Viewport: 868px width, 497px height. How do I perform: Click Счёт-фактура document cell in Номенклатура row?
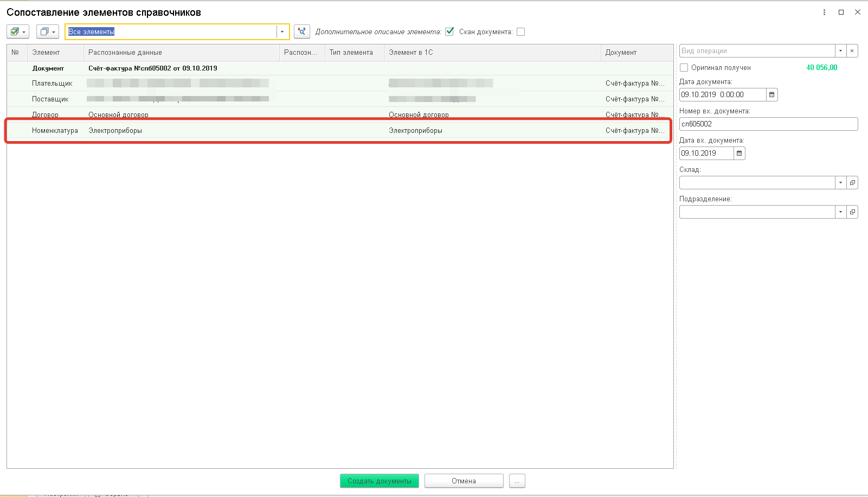click(635, 131)
